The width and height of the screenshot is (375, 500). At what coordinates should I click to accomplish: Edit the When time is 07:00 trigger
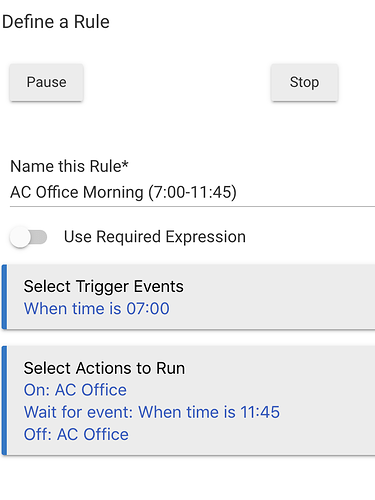(96, 308)
